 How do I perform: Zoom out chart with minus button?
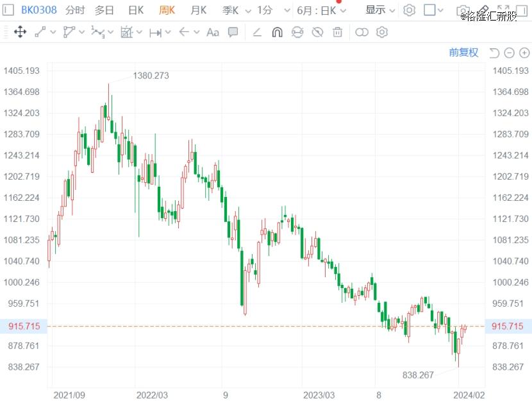pos(509,53)
